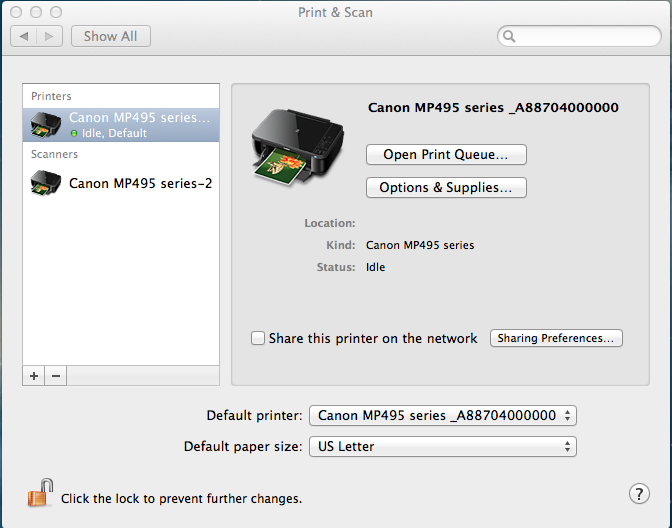Click the printer icon in the Printers list
Viewport: 672px width, 528px height.
(46, 125)
